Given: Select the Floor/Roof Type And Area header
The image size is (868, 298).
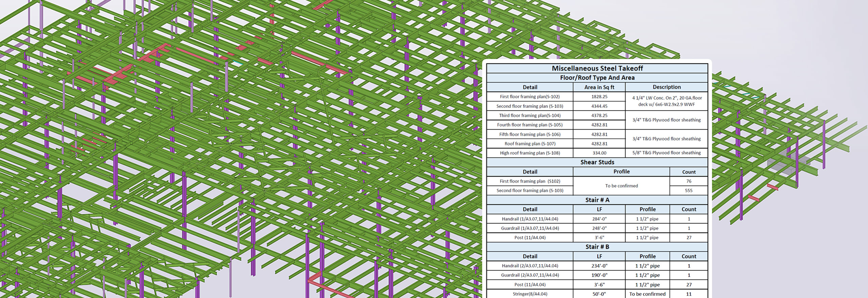Looking at the screenshot, I should click(x=597, y=78).
